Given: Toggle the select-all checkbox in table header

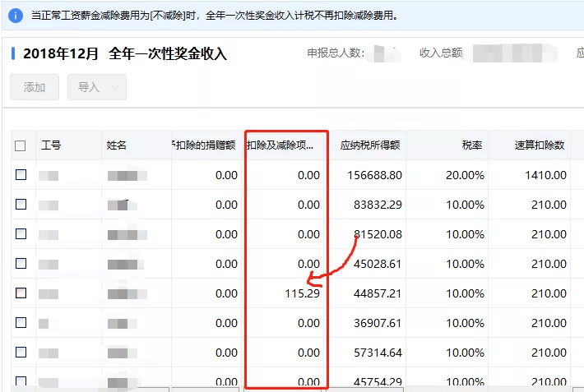Looking at the screenshot, I should [21, 145].
